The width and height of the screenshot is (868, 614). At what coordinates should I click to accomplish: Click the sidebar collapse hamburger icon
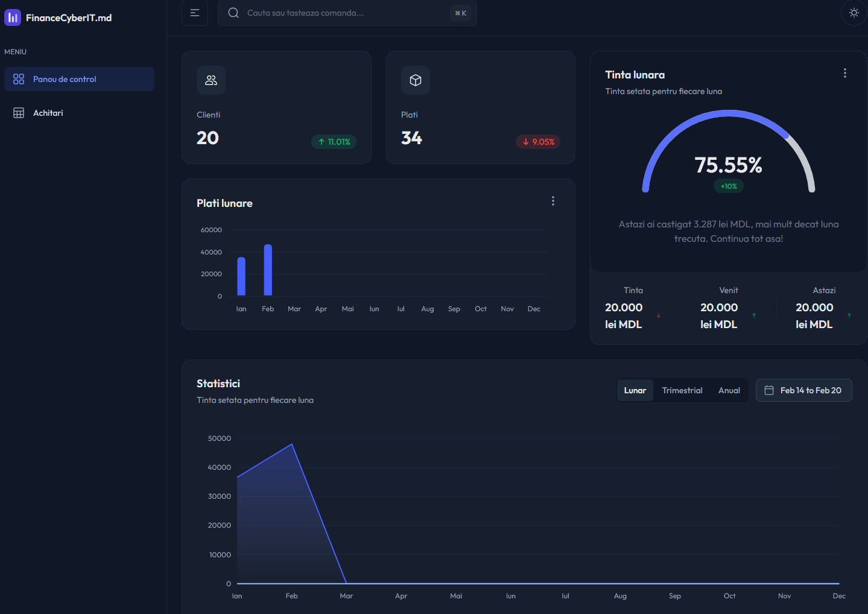pyautogui.click(x=194, y=13)
